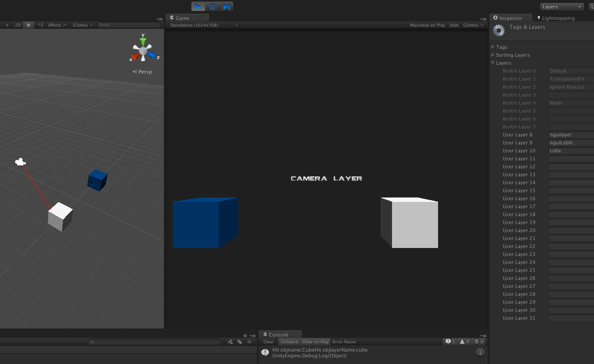Open Standalone (1024x768) resolution dropdown
The height and width of the screenshot is (364, 594).
tap(204, 25)
